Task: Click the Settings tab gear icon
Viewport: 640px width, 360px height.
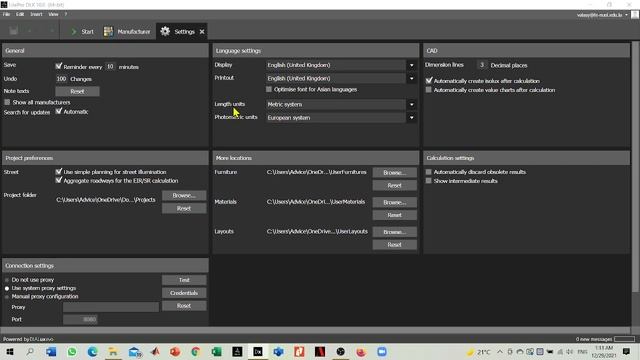Action: pyautogui.click(x=165, y=31)
